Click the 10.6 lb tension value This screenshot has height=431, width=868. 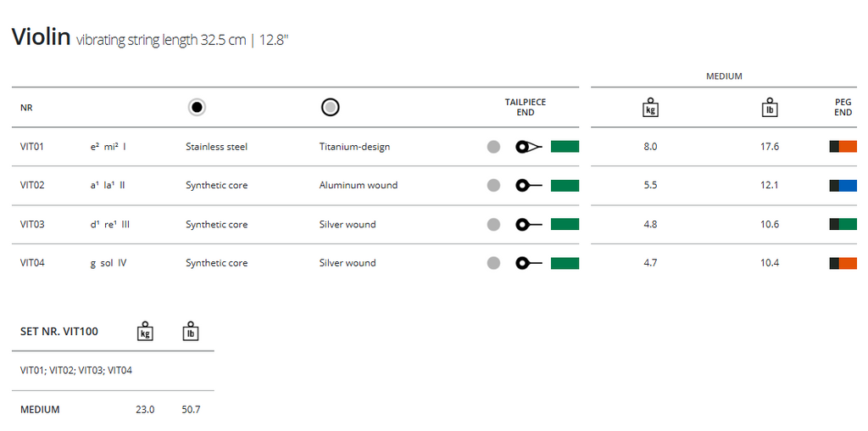770,224
